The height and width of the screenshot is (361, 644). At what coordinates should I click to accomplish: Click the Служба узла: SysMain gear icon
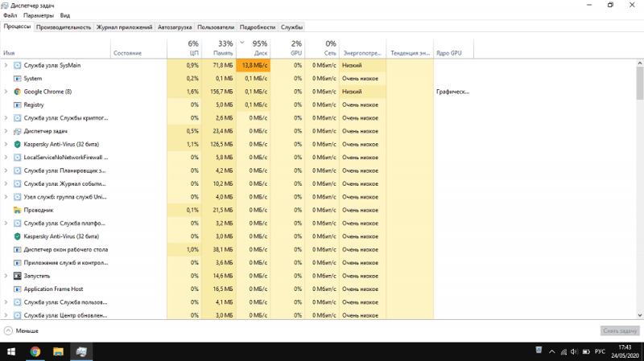coord(17,65)
